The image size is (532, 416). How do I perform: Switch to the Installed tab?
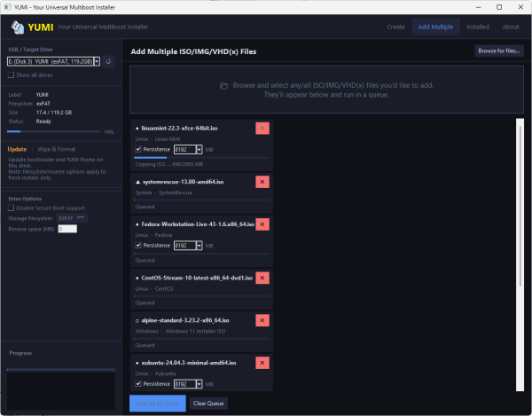pyautogui.click(x=478, y=27)
